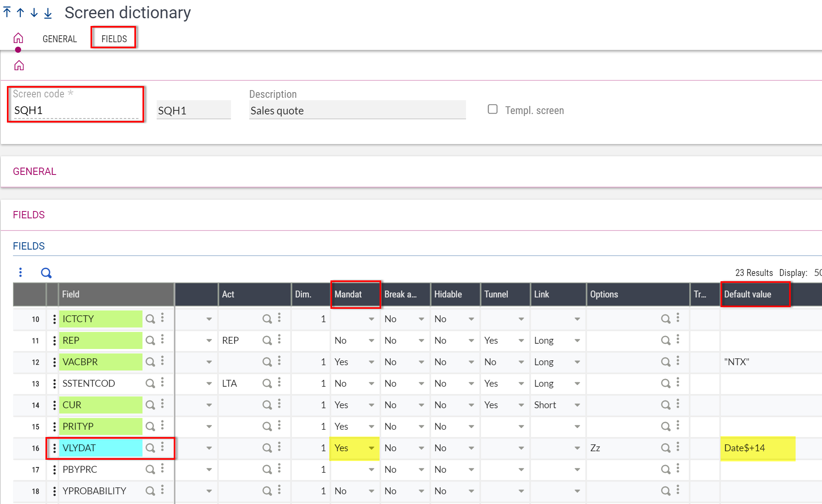This screenshot has width=822, height=504.
Task: Open Tunnel dropdown for REP row
Action: (521, 340)
